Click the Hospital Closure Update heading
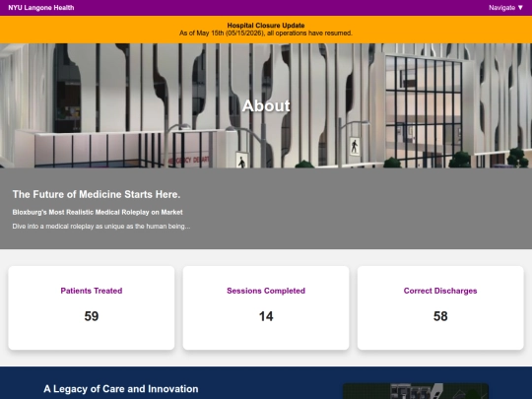Image resolution: width=532 pixels, height=399 pixels. (266, 26)
